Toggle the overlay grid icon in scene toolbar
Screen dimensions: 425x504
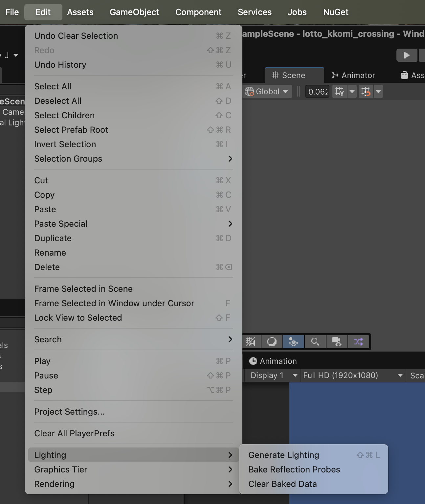[x=251, y=342]
